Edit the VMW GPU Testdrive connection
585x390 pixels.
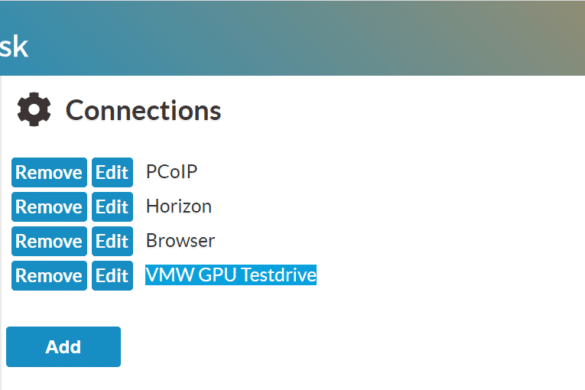(112, 276)
